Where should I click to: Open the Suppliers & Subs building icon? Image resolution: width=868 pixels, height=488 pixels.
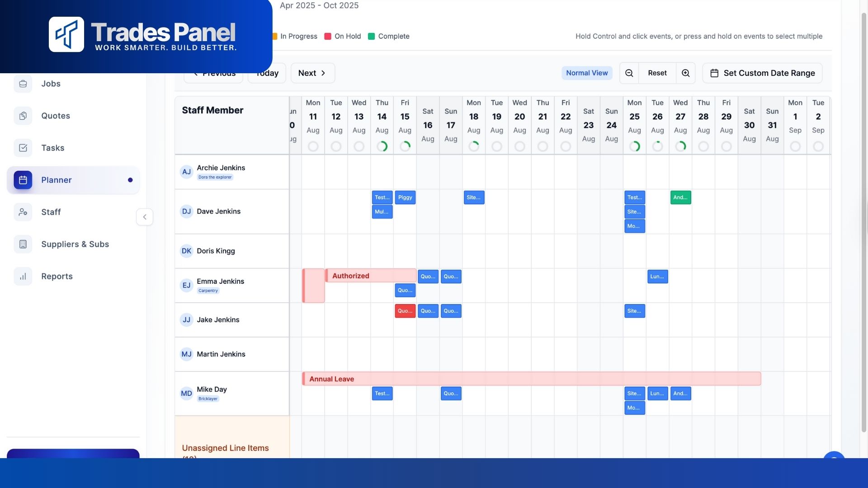point(23,244)
